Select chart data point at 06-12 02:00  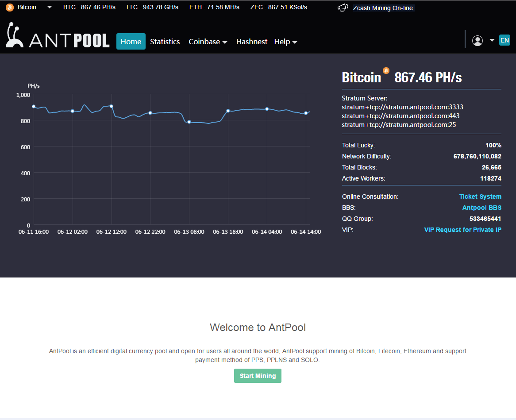pyautogui.click(x=73, y=111)
